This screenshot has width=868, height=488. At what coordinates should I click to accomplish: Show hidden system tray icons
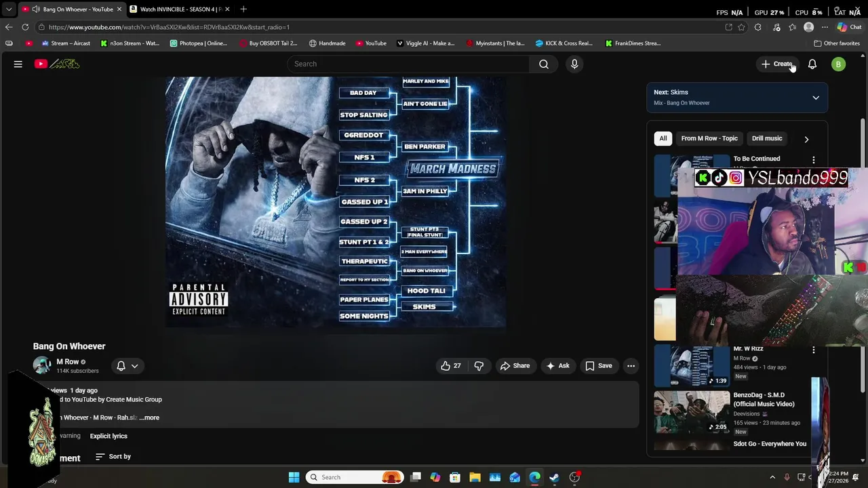[772, 477]
